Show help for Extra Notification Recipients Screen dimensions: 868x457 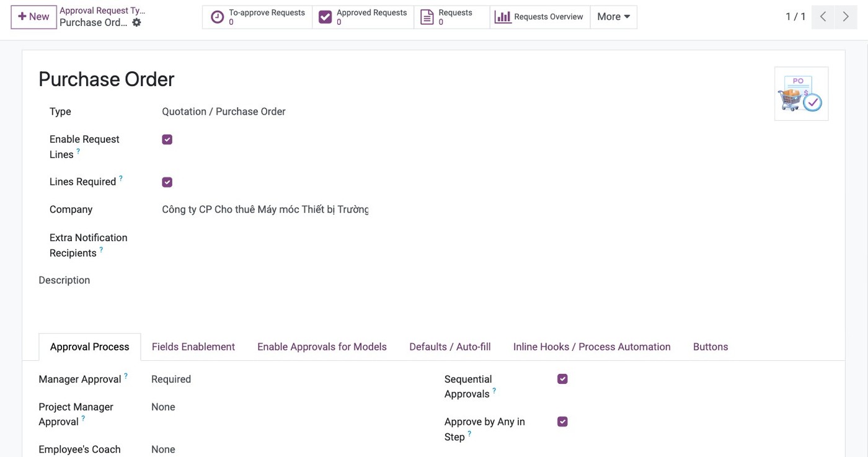point(101,249)
